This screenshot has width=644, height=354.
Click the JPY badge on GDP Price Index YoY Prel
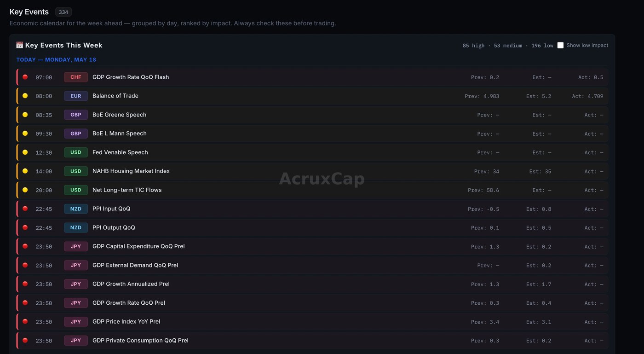(76, 321)
